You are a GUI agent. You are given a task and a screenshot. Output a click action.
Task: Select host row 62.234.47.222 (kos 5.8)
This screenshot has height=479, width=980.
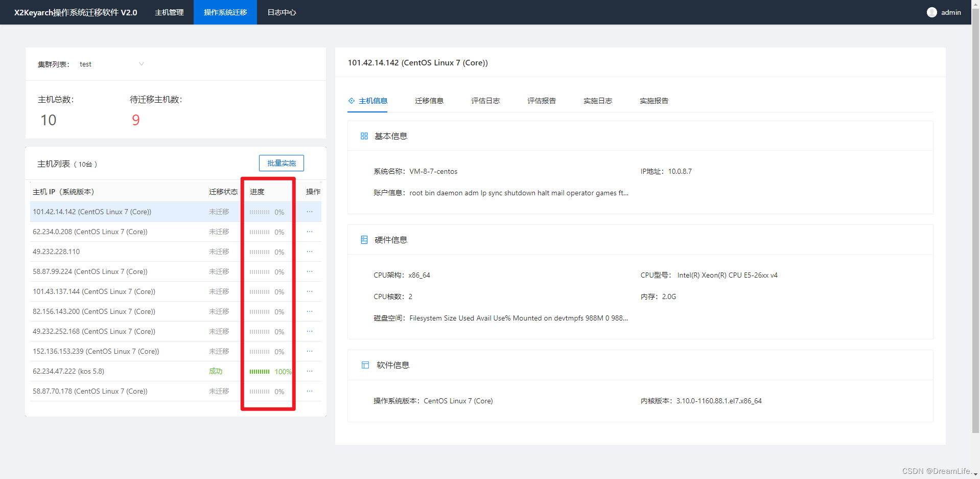(176, 371)
